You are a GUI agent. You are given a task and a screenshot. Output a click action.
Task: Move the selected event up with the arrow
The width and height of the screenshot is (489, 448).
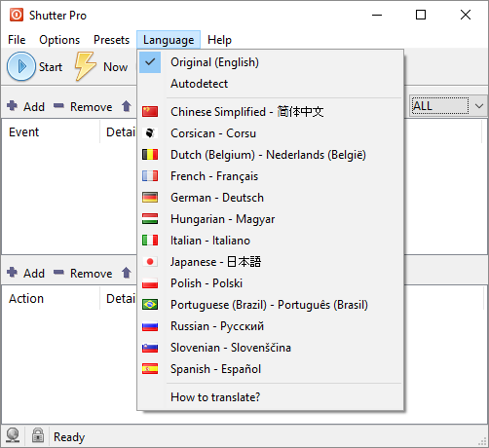tap(127, 106)
